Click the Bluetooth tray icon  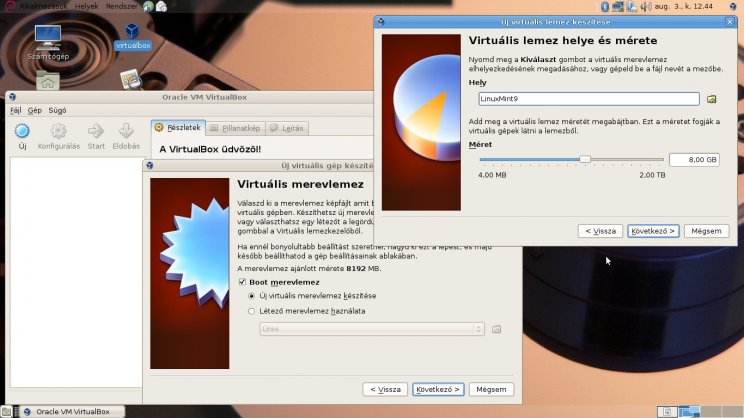604,6
